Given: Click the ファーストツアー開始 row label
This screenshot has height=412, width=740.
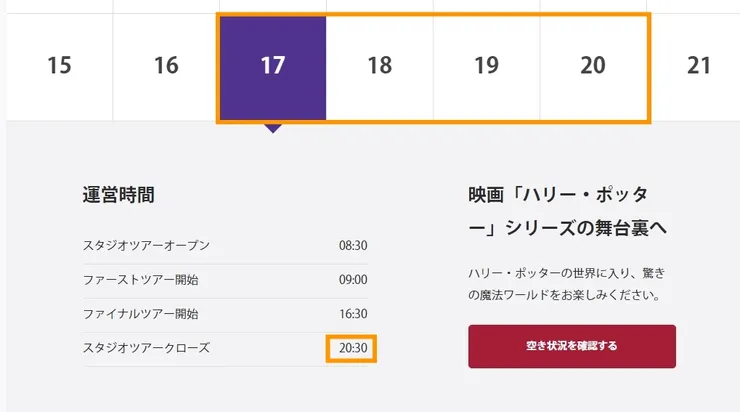Looking at the screenshot, I should [141, 280].
